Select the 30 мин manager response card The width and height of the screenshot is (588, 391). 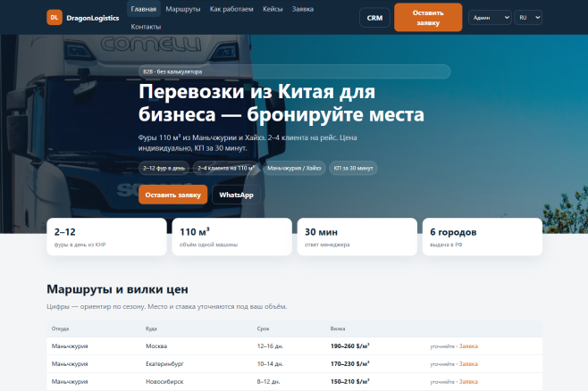point(357,237)
